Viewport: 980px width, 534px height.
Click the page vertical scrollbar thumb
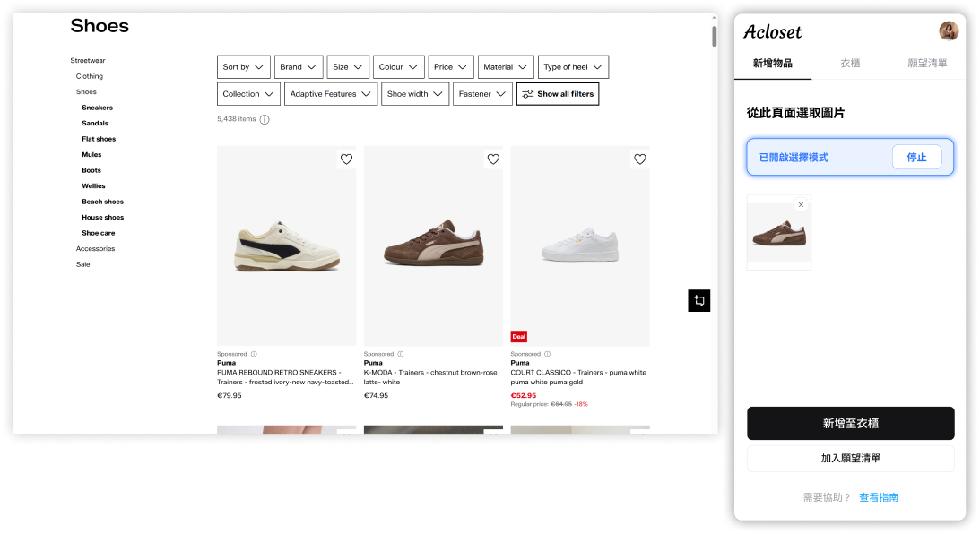(x=714, y=36)
